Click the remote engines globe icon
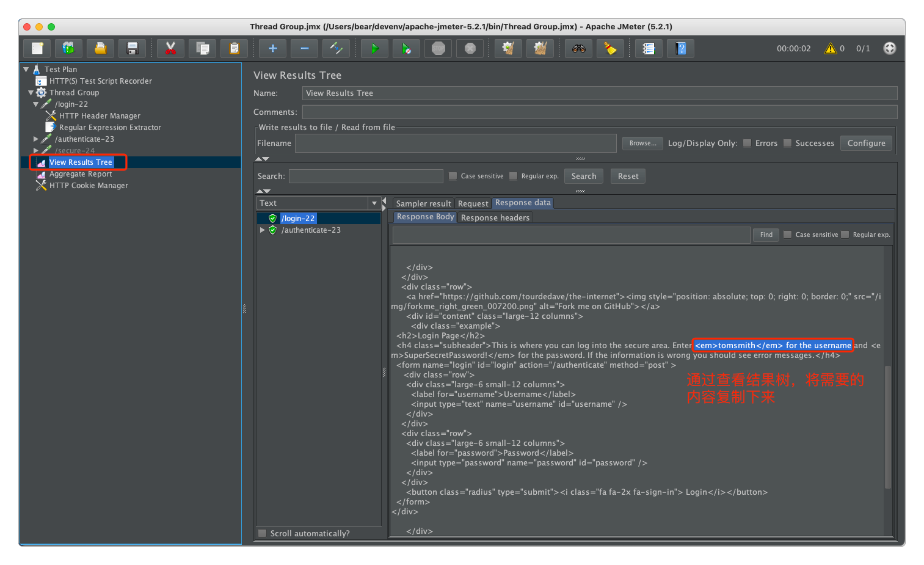 (x=890, y=48)
